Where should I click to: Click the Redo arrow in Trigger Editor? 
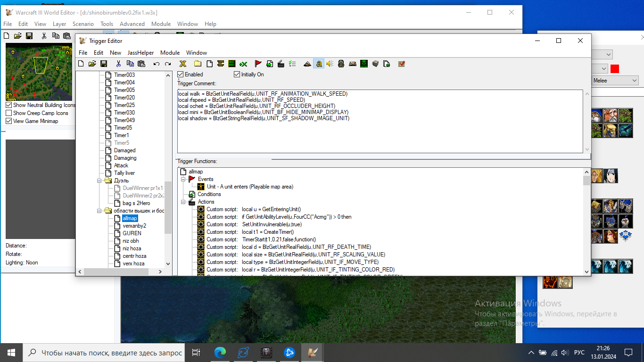click(168, 64)
